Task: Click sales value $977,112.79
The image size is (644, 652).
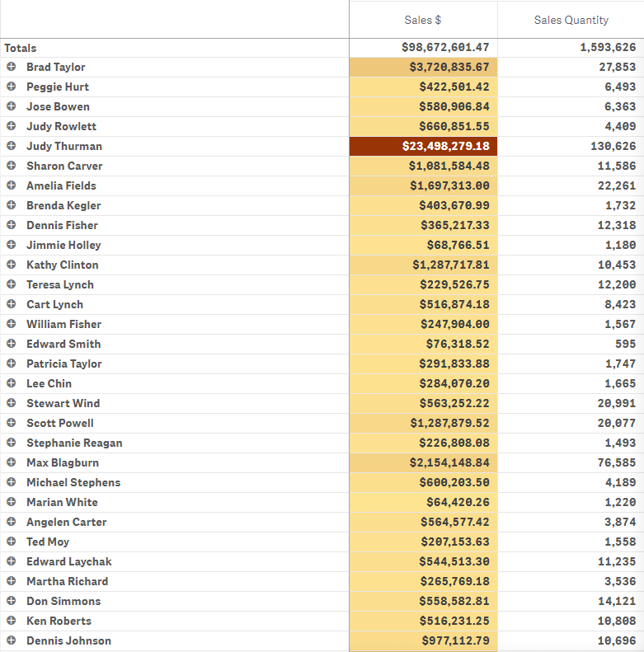Action: point(455,640)
